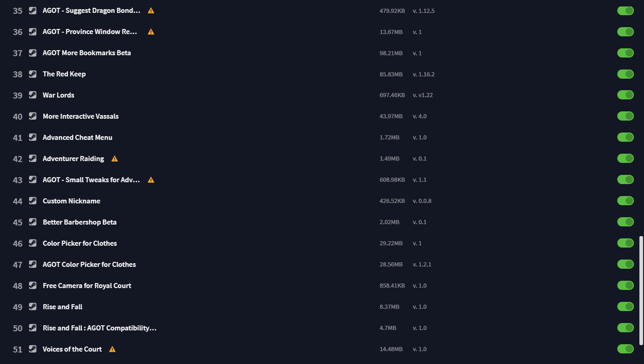This screenshot has height=364, width=644.
Task: Disable Free Camera for Royal Court toggle
Action: 626,285
